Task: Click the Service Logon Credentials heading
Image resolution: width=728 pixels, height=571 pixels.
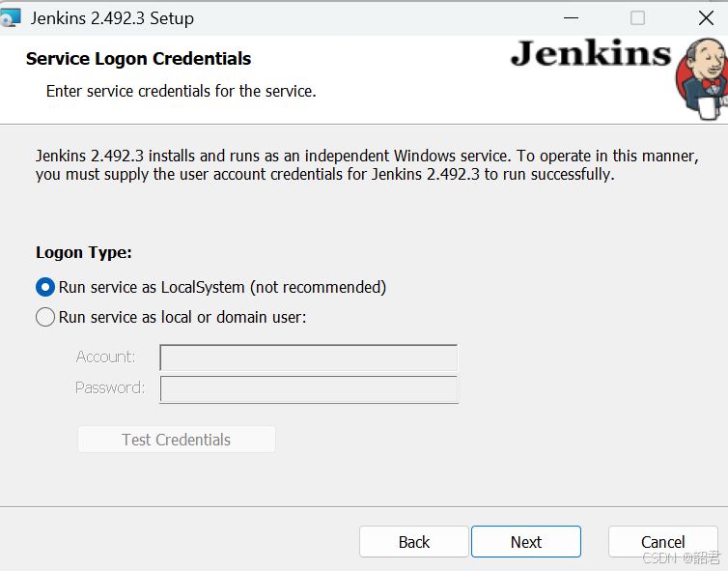Action: (x=138, y=59)
